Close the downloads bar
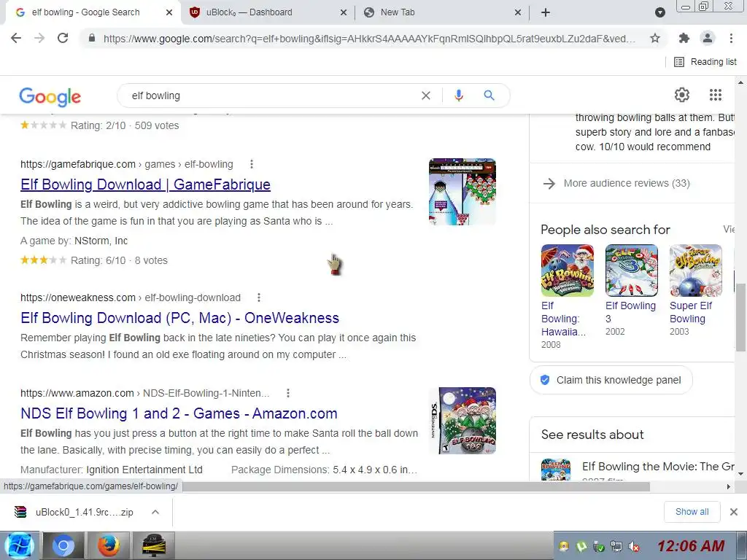The image size is (747, 560). pos(734,512)
